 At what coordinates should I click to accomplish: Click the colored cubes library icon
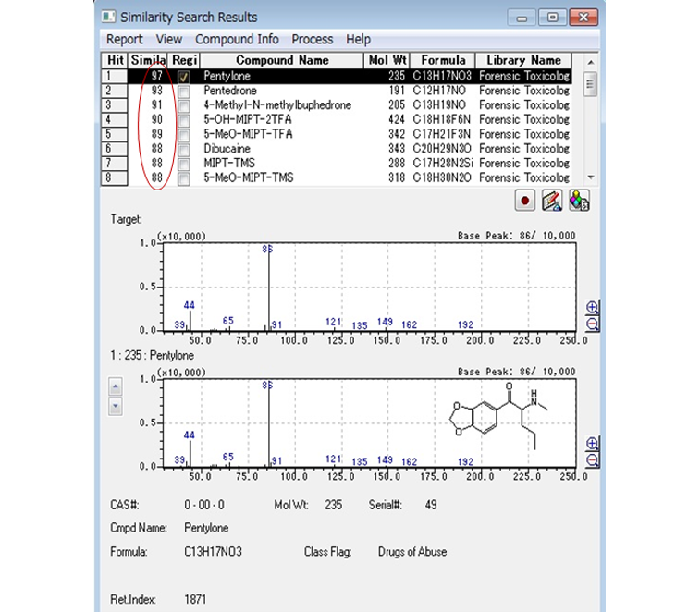pos(580,200)
